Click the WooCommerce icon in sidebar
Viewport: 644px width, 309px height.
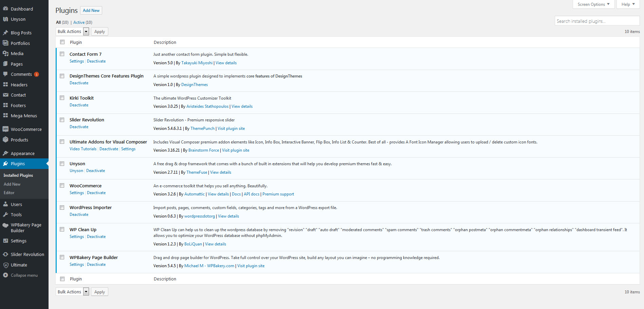(5, 129)
